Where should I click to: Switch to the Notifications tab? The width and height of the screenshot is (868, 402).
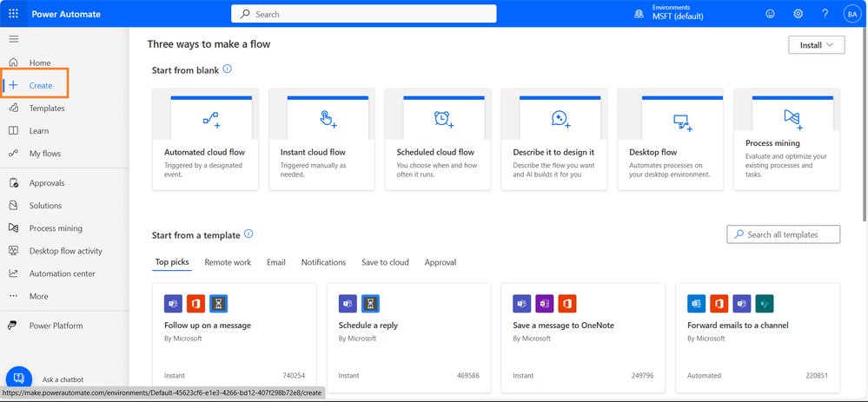click(324, 262)
